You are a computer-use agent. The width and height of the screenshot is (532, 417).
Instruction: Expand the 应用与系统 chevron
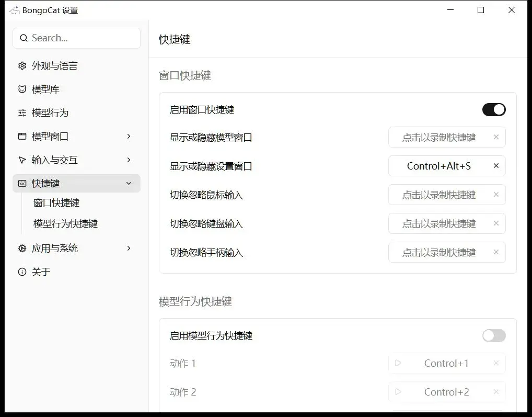click(x=129, y=248)
